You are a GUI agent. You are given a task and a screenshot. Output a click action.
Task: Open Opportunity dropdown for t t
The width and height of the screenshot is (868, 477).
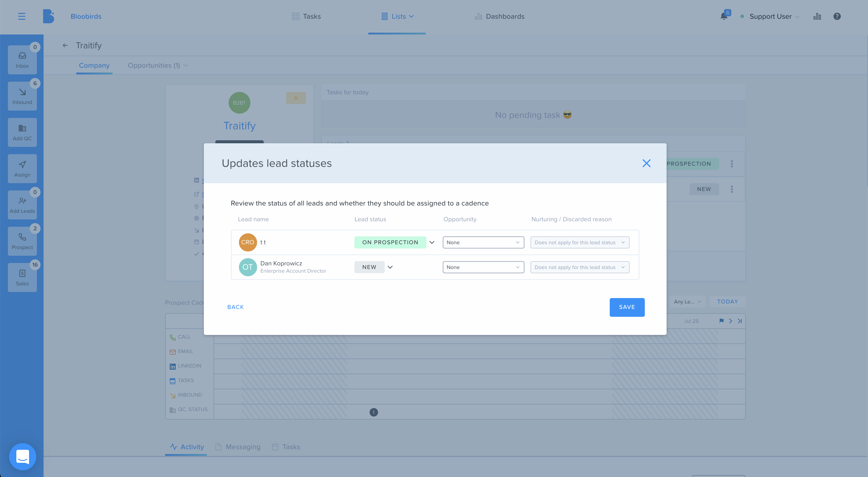(483, 242)
